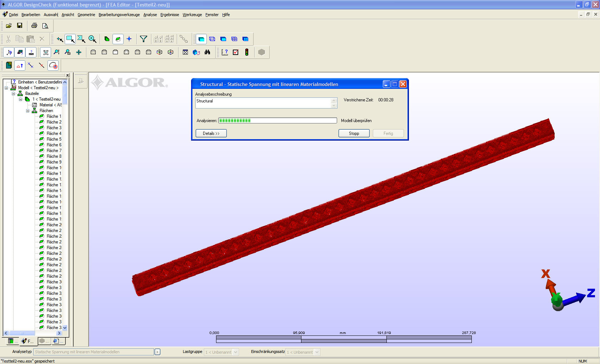The height and width of the screenshot is (364, 600).
Task: Toggle the ruler scale display icon
Action: pos(31,52)
